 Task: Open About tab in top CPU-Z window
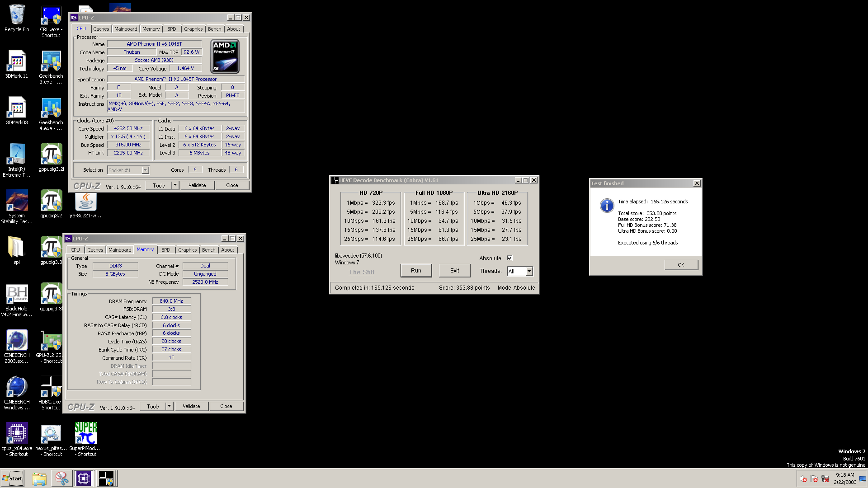(234, 29)
